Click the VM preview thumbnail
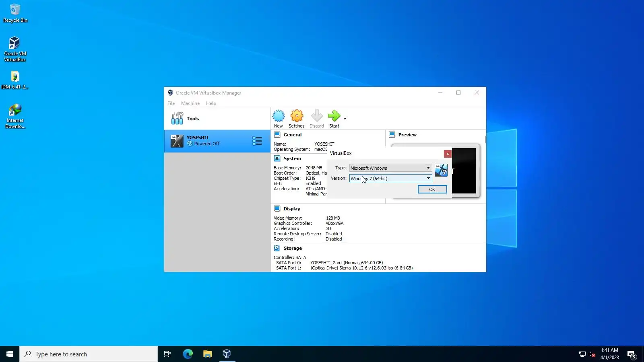This screenshot has height=362, width=644. (464, 171)
